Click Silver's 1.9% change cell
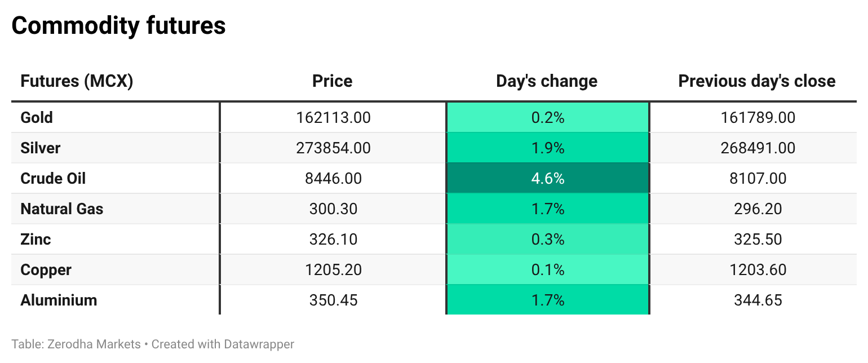Viewport: 868px width, 363px height. (547, 148)
